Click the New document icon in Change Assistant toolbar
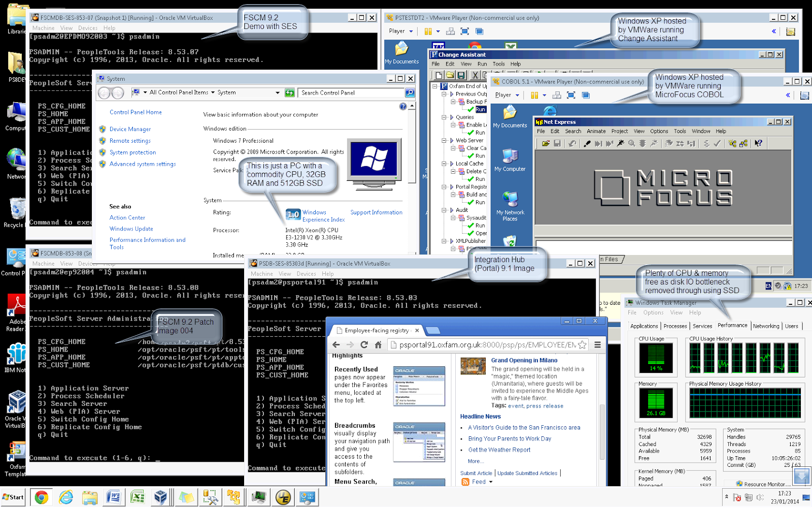The width and height of the screenshot is (812, 508). tap(439, 75)
